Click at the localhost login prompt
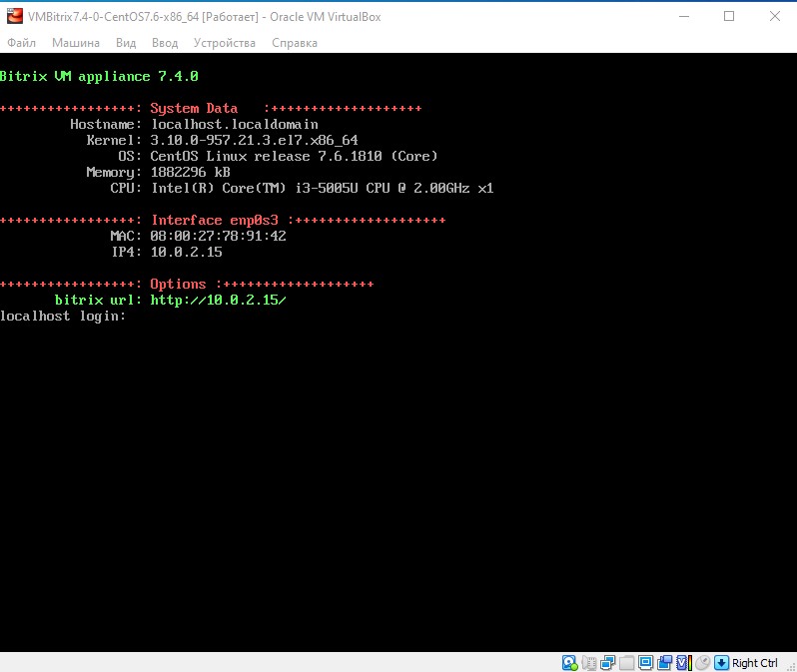Viewport: 797px width, 672px height. pos(63,317)
